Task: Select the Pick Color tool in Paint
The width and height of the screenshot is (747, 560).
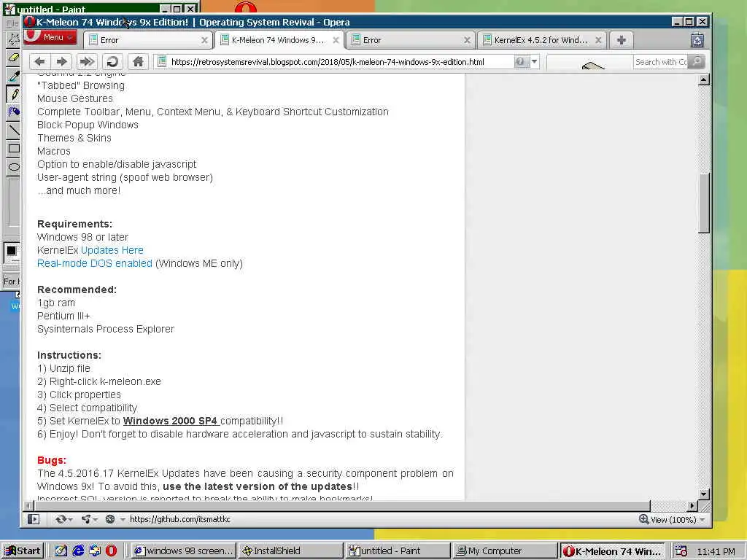Action: click(x=13, y=76)
